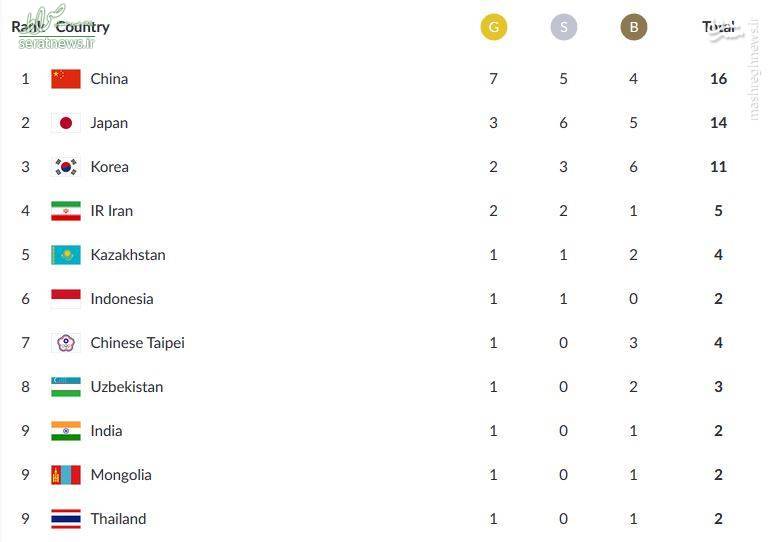The image size is (778, 542).
Task: Select the Country column header
Action: (x=82, y=27)
